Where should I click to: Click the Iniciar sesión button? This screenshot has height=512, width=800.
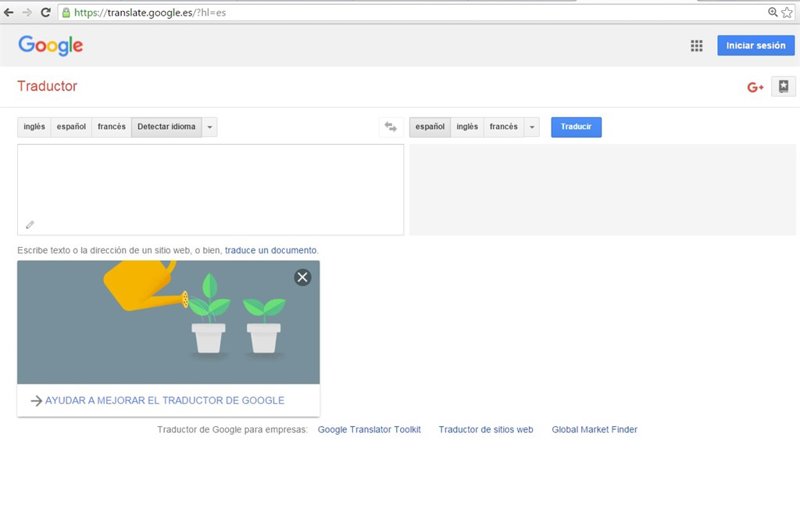[x=755, y=46]
